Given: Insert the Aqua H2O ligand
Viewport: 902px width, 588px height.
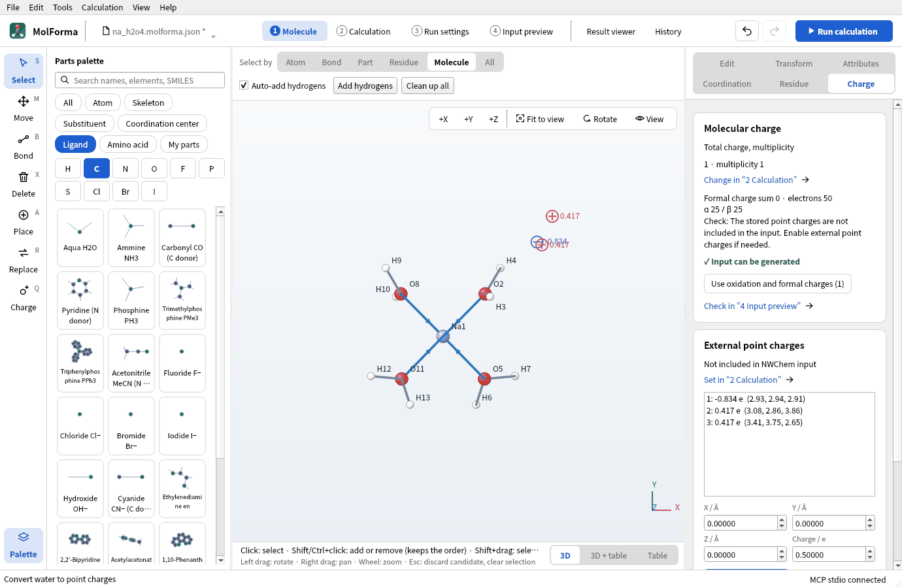Looking at the screenshot, I should [80, 238].
